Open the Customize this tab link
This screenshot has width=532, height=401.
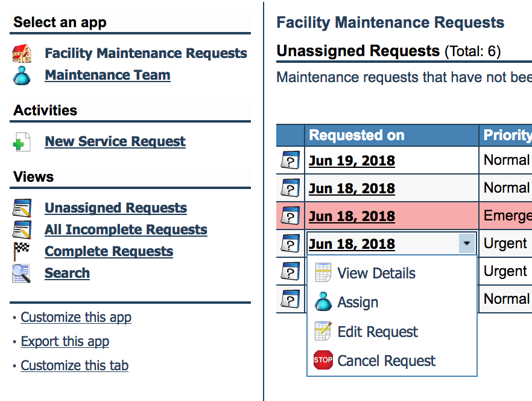[74, 366]
